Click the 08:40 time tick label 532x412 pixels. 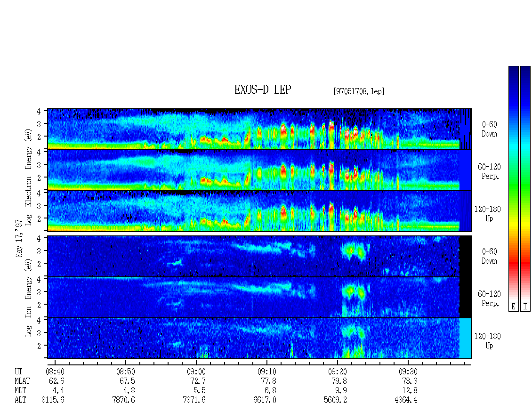coord(55,372)
